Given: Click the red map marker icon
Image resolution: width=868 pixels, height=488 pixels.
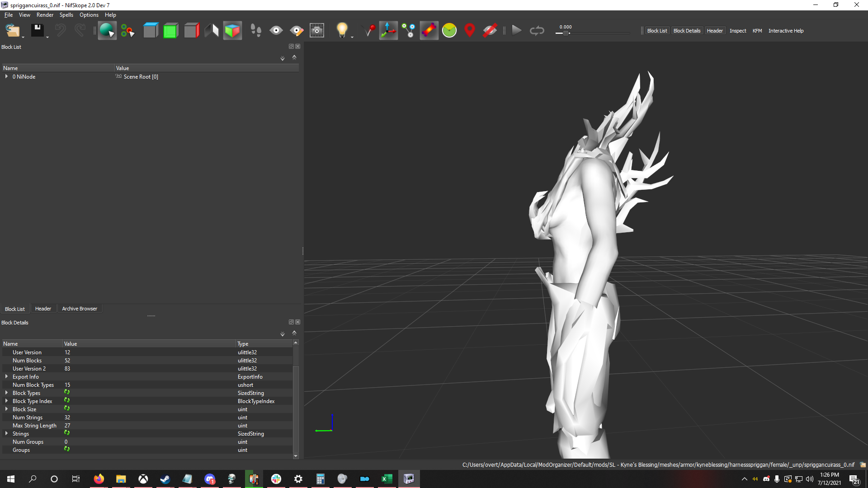Looking at the screenshot, I should [470, 31].
